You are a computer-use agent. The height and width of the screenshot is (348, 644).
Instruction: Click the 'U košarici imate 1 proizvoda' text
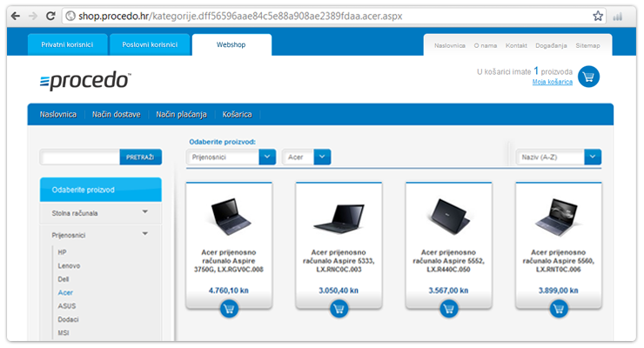click(525, 71)
